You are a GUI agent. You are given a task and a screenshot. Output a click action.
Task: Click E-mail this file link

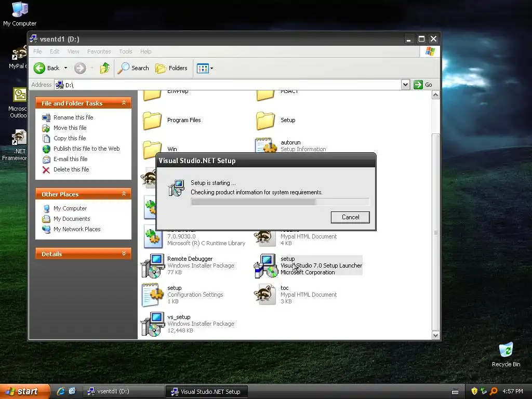pos(70,159)
